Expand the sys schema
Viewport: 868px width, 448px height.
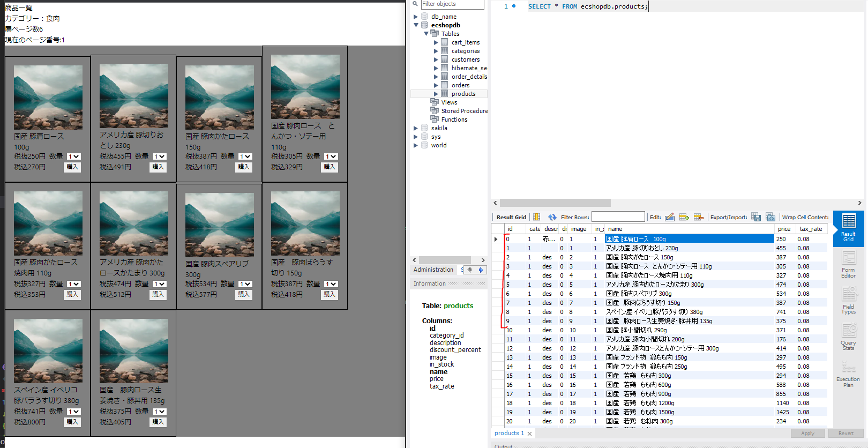pyautogui.click(x=415, y=137)
